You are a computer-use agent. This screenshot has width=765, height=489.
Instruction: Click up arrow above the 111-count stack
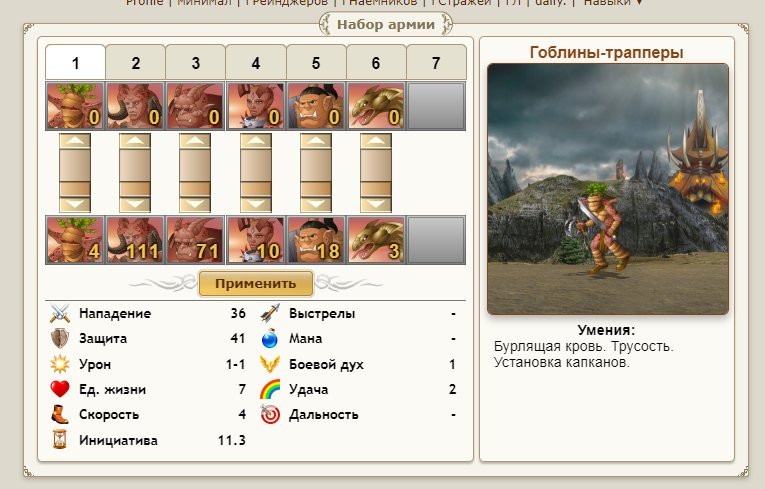[x=135, y=141]
